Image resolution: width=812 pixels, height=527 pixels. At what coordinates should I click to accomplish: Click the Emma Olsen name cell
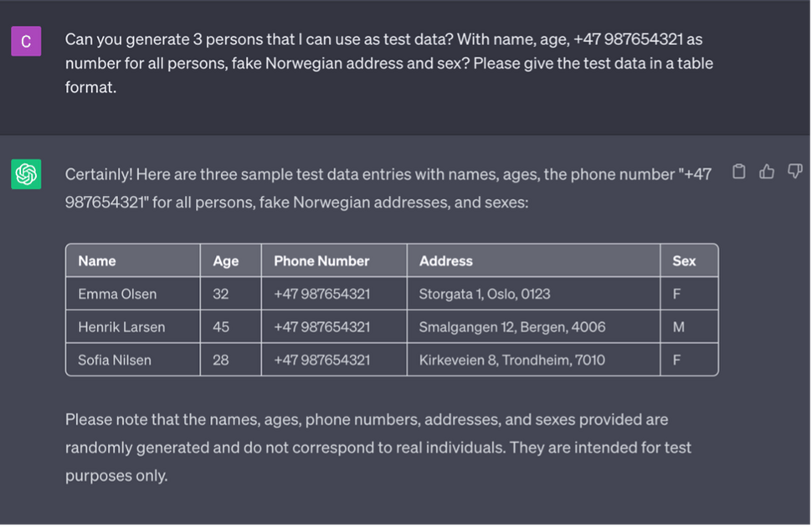point(133,294)
